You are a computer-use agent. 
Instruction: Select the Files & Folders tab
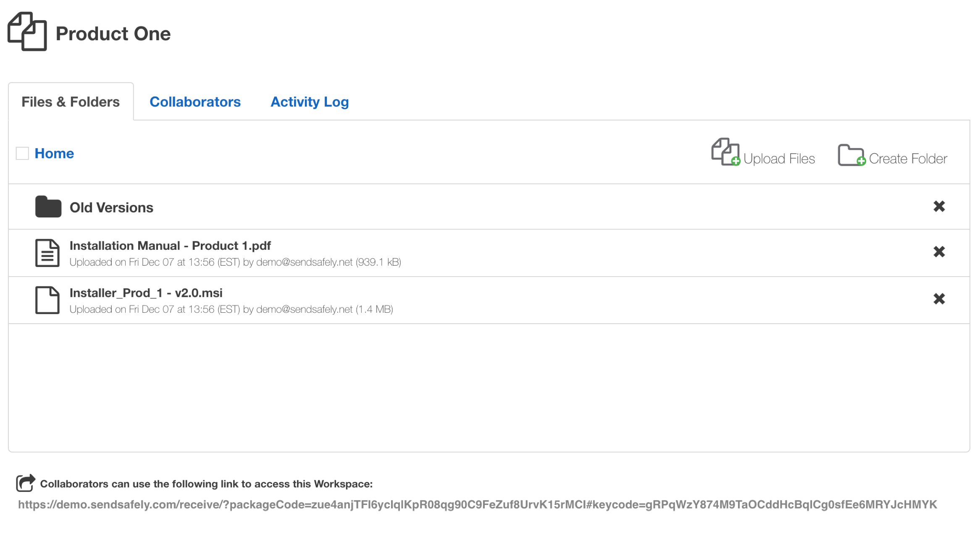71,102
